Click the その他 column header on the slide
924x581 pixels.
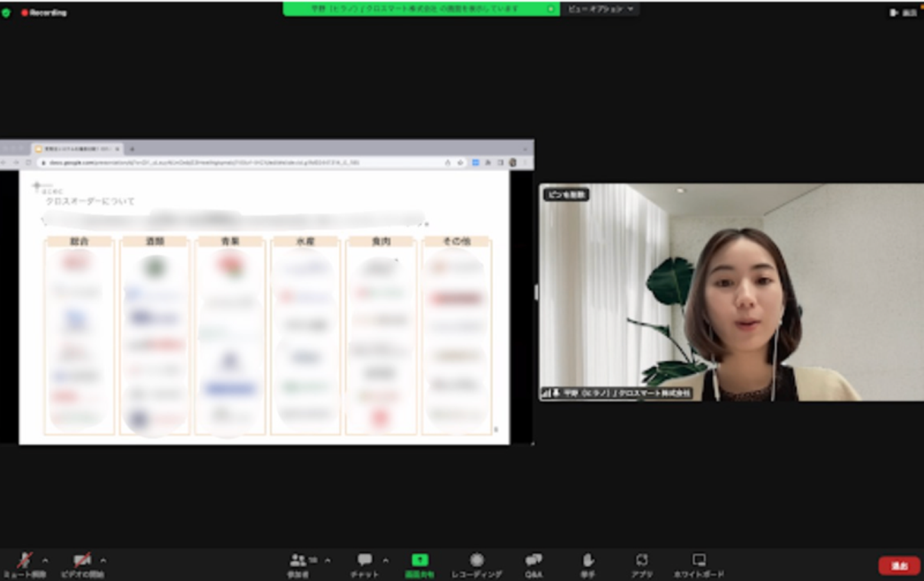(x=457, y=241)
